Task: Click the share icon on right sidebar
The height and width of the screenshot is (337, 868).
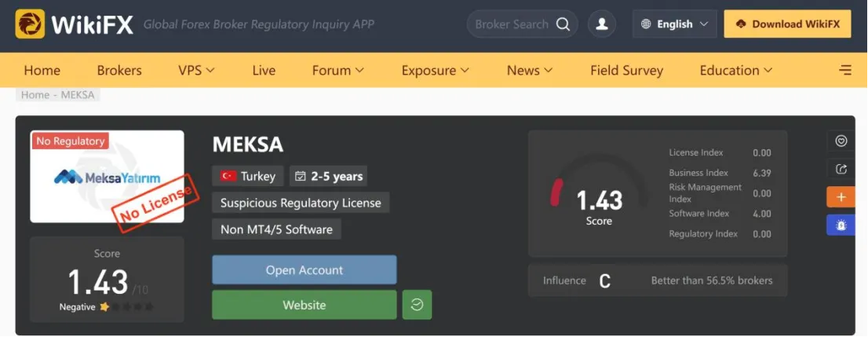Action: 841,170
